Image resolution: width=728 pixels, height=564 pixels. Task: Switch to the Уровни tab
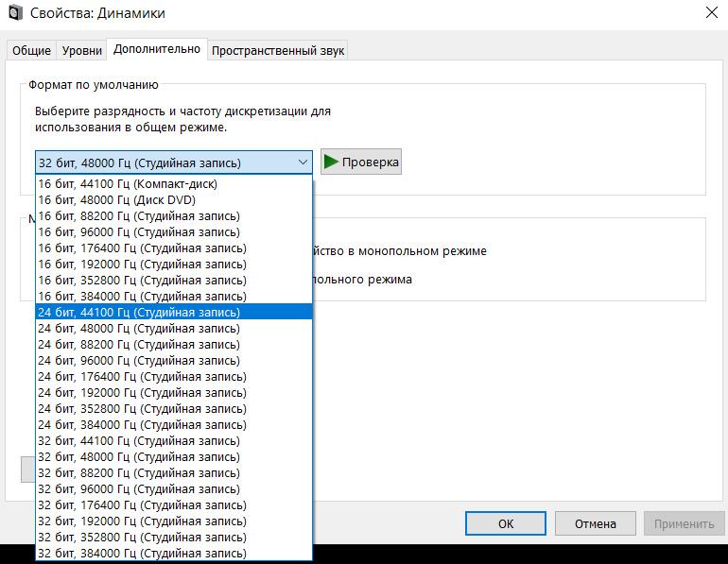tap(81, 50)
